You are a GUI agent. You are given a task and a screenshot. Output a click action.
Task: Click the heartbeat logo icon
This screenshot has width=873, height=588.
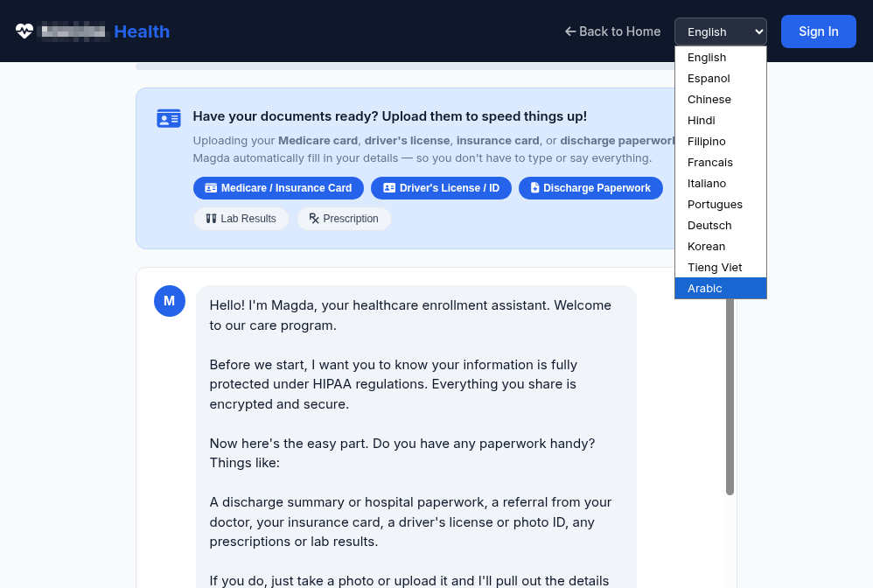click(24, 31)
